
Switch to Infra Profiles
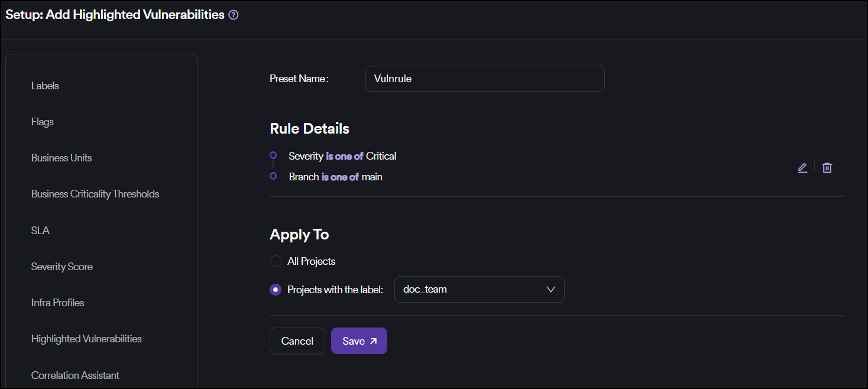pyautogui.click(x=58, y=303)
